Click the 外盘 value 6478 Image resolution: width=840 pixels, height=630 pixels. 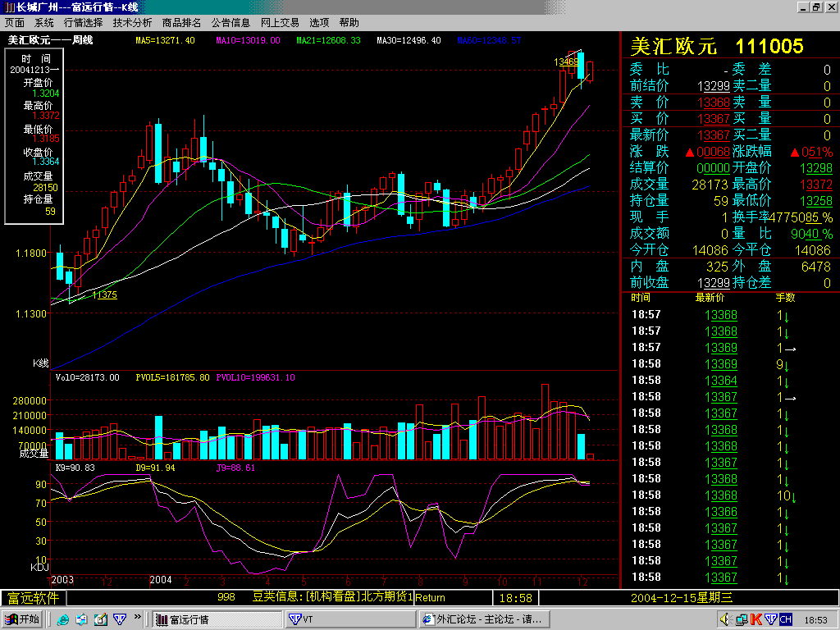coord(816,267)
